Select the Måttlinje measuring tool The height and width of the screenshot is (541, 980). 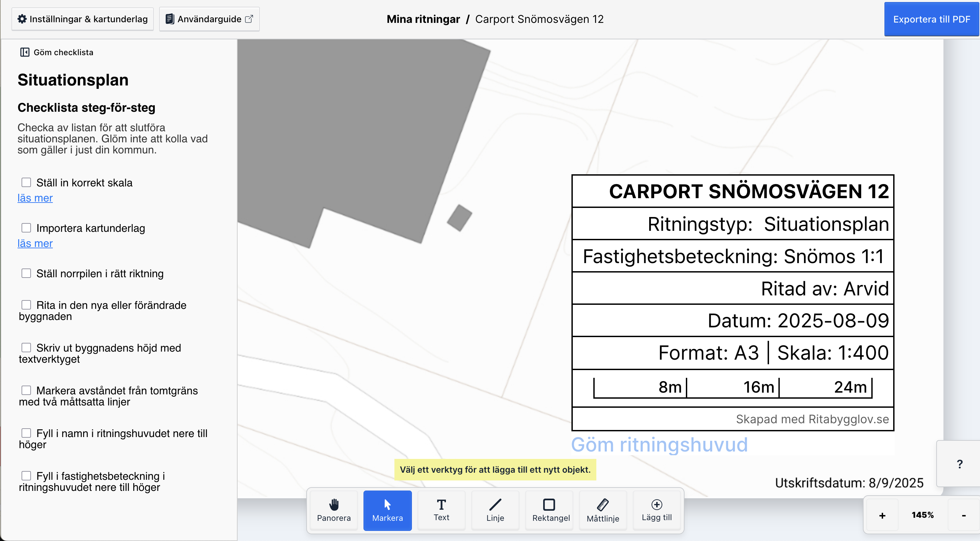tap(603, 510)
